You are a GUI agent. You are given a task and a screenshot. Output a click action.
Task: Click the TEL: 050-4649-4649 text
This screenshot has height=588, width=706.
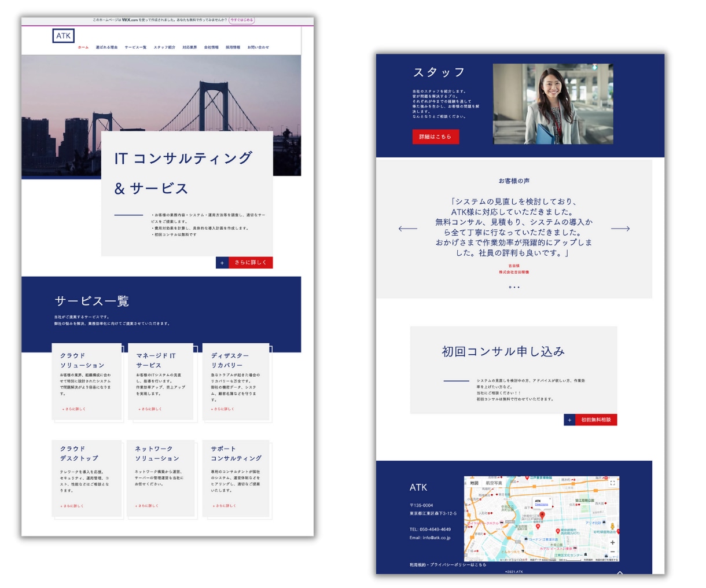tap(430, 530)
